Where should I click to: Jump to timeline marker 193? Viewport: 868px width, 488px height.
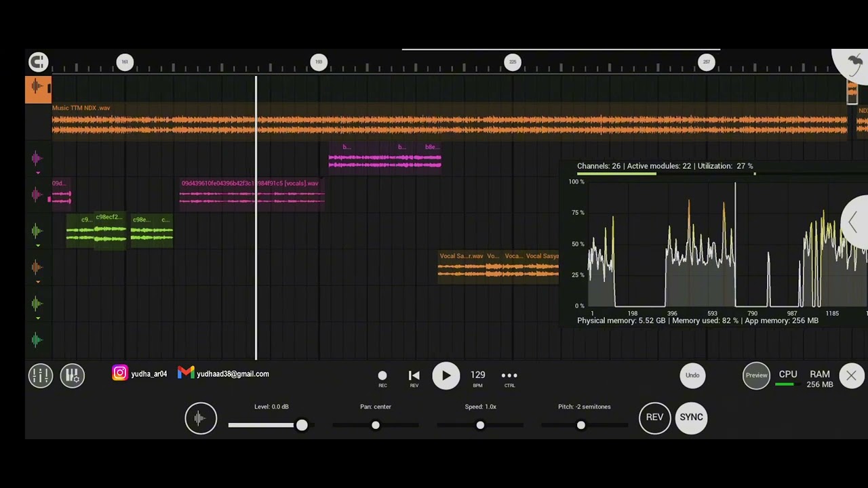point(319,62)
